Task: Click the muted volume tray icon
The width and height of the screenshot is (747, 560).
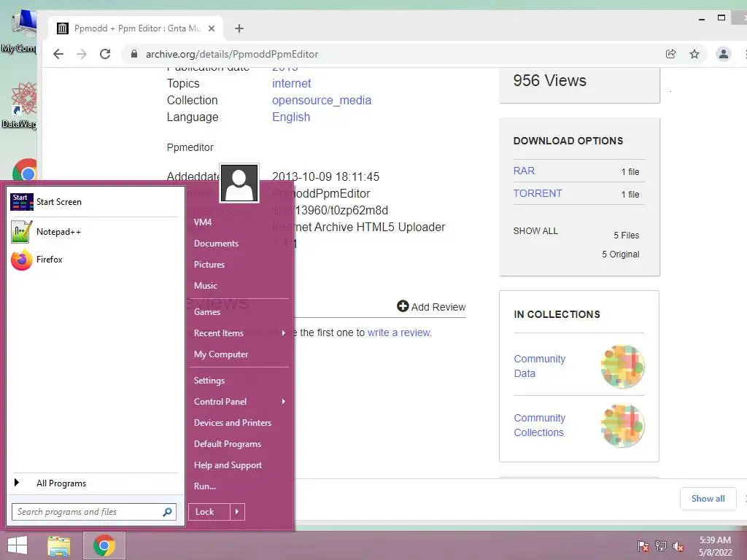Action: pyautogui.click(x=678, y=546)
